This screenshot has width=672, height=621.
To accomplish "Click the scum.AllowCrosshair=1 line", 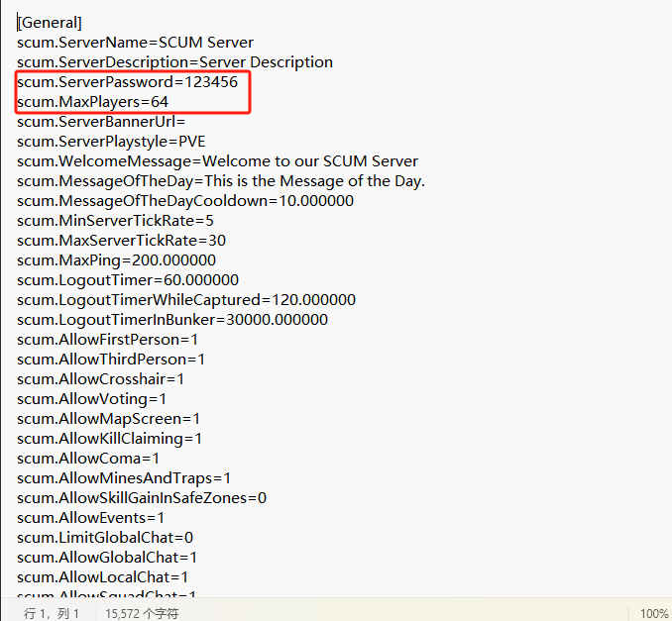I will tap(100, 379).
